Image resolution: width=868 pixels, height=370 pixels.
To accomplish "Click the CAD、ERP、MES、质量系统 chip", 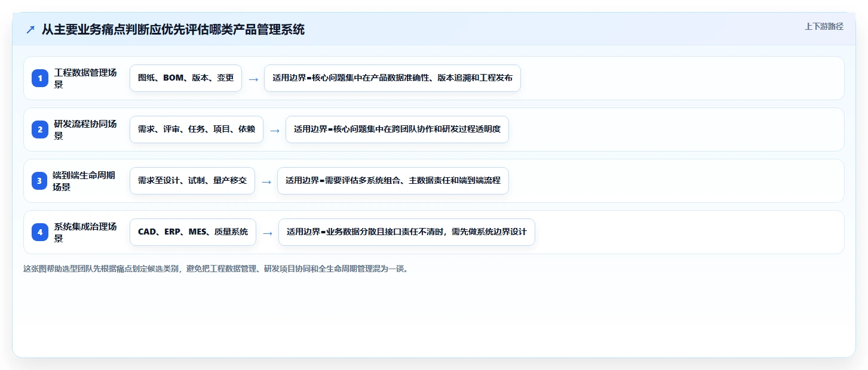I will (193, 232).
